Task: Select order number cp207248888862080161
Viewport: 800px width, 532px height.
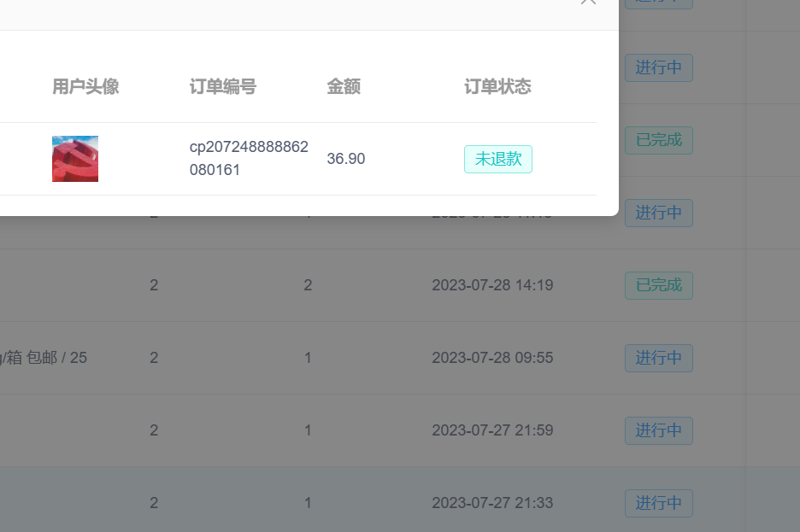Action: (249, 158)
